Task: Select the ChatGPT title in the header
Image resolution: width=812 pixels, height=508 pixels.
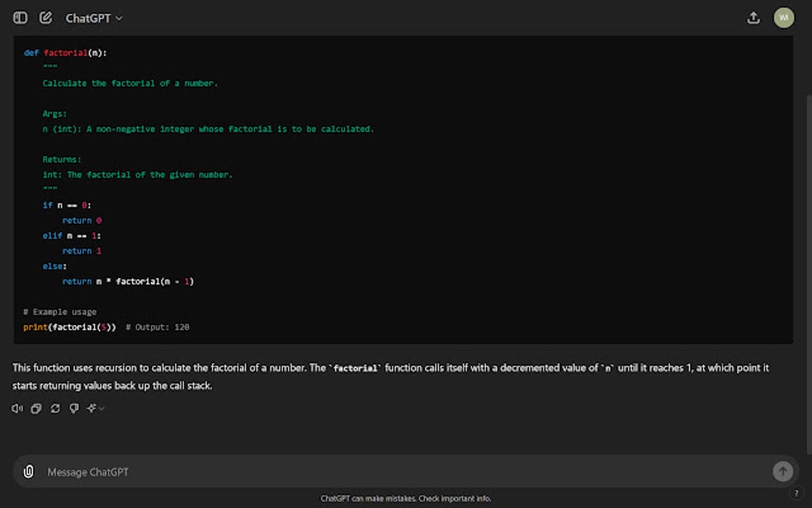Action: (x=89, y=17)
